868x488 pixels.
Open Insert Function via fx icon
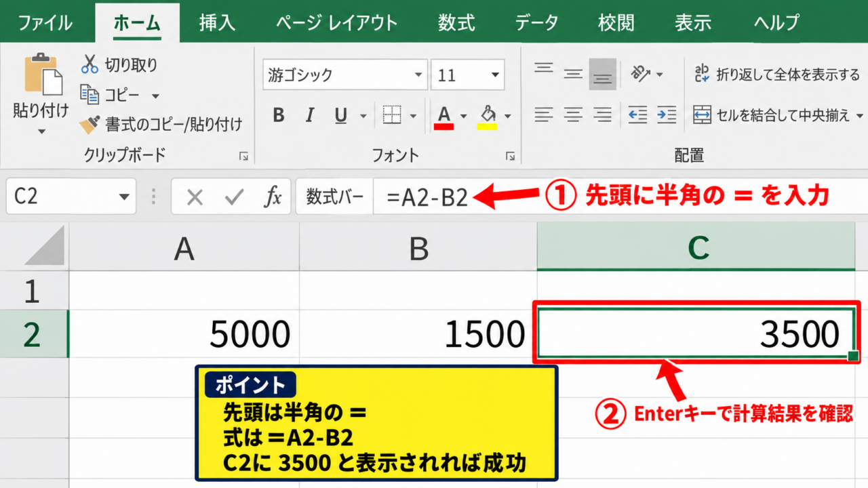pyautogui.click(x=273, y=197)
